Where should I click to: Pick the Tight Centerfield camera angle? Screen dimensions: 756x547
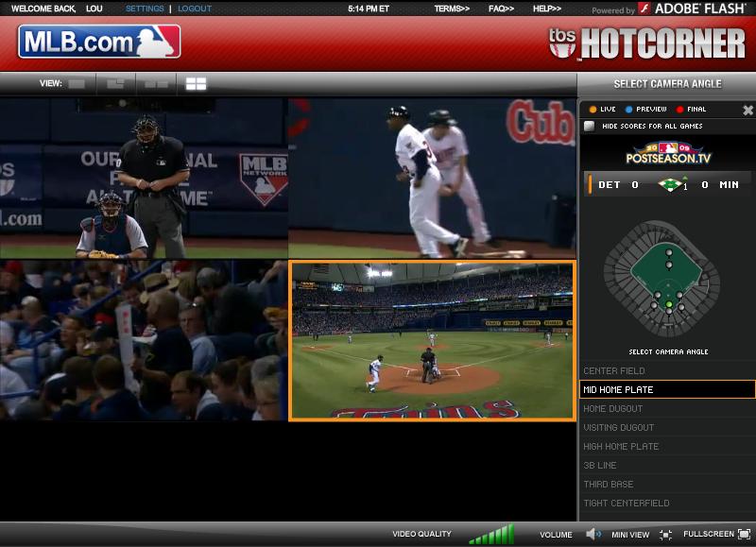point(667,504)
